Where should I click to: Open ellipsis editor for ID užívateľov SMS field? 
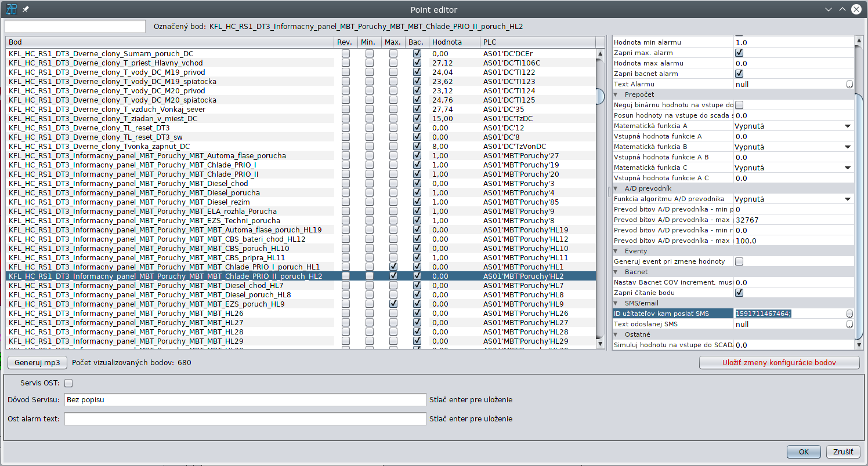pyautogui.click(x=849, y=314)
